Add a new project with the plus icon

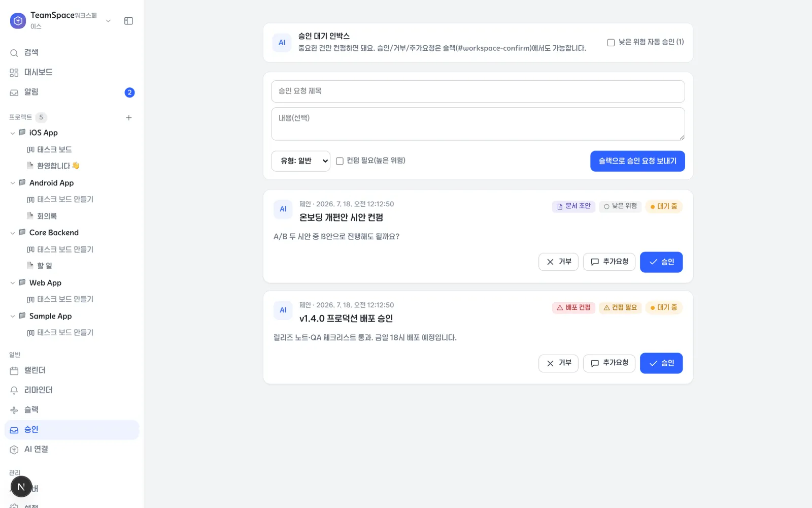point(129,117)
